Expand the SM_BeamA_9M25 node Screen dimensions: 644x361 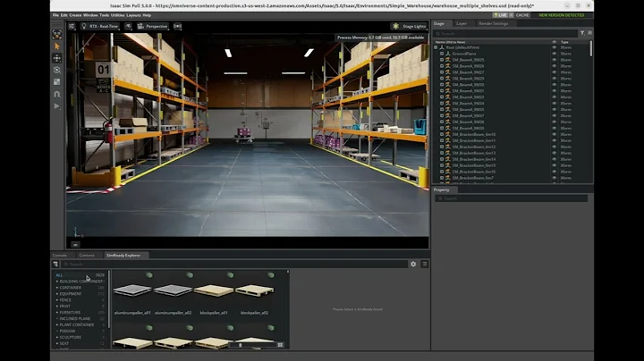pyautogui.click(x=442, y=60)
